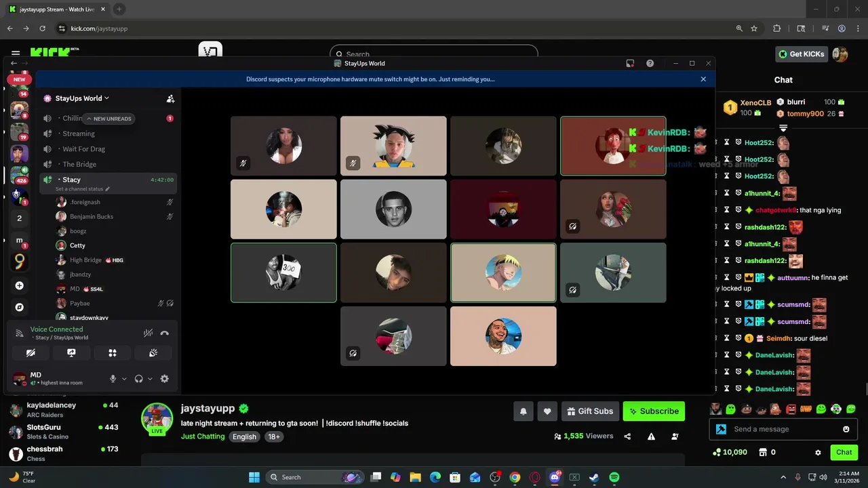Jump to NEW server notifications pill
The height and width of the screenshot is (488, 868).
click(20, 79)
